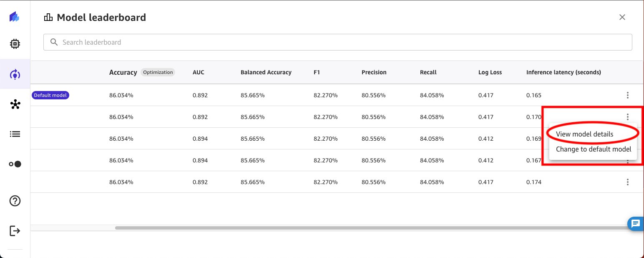Select the highlighted circular-arrows sidebar icon
The image size is (644, 258).
tap(15, 75)
